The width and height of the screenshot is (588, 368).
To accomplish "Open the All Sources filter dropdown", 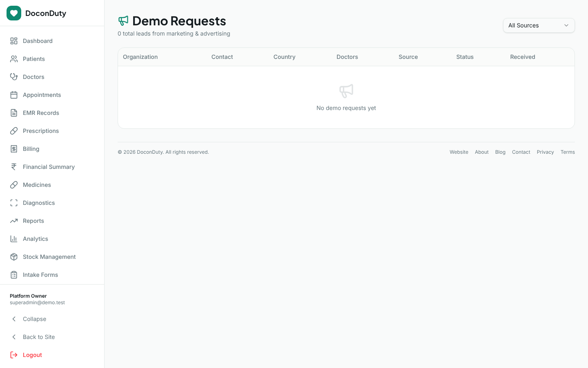I will [539, 25].
